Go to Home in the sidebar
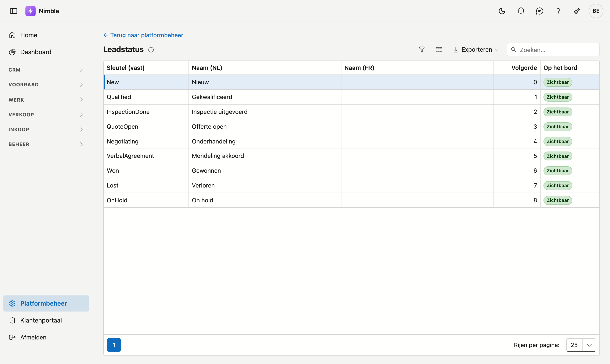This screenshot has height=364, width=610. [x=46, y=35]
